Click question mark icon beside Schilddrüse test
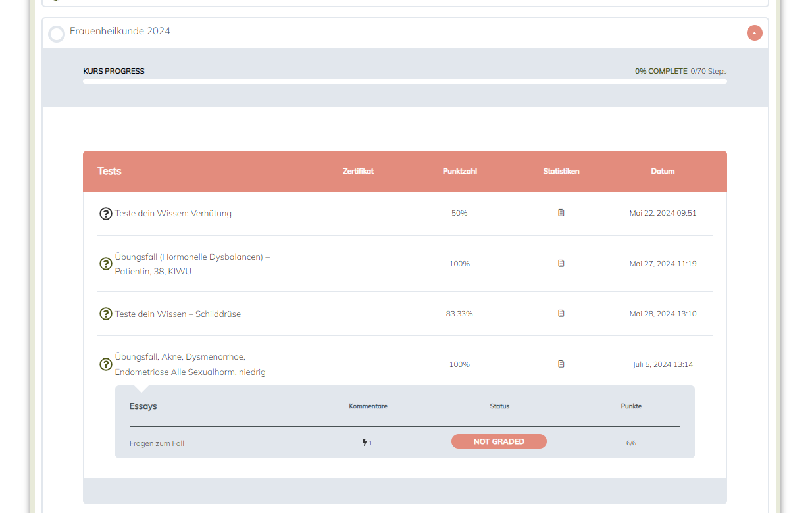 pos(105,314)
